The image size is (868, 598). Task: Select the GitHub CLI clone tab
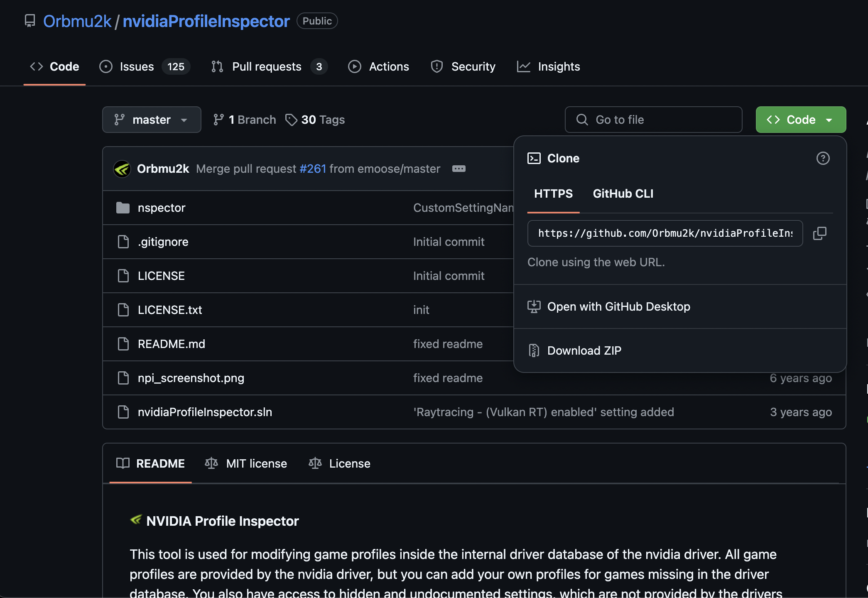(623, 194)
